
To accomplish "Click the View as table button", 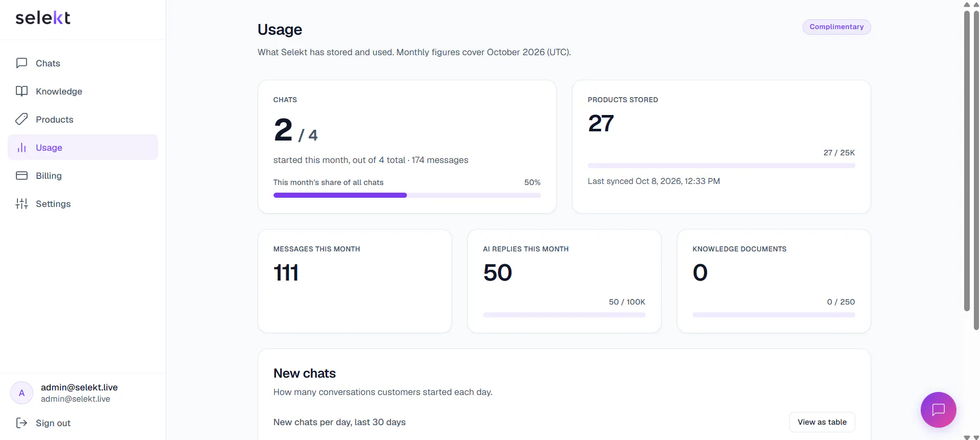I will click(x=822, y=422).
